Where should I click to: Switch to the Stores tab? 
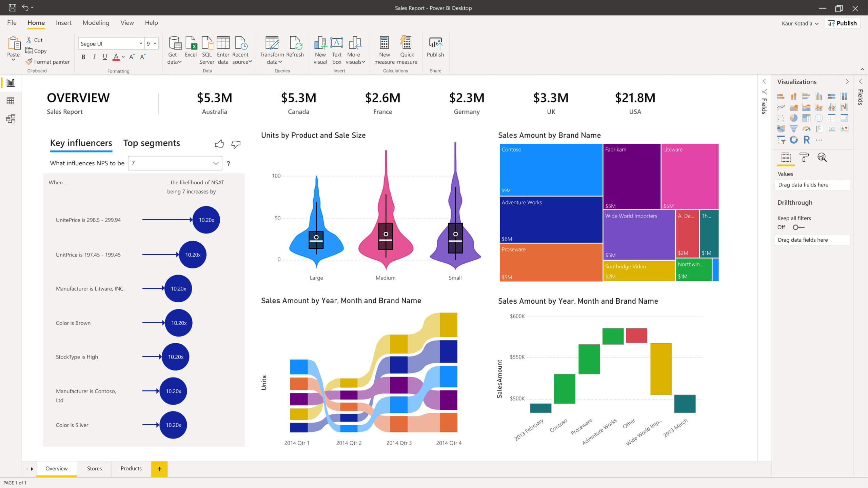click(94, 468)
